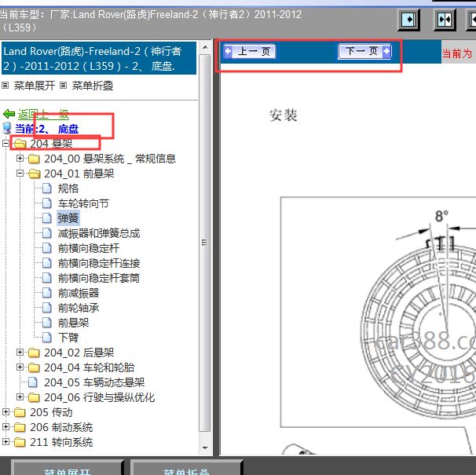The image size is (476, 475).
Task: Select 204_06 行驶与操纵优化 folder label
Action: coord(100,397)
